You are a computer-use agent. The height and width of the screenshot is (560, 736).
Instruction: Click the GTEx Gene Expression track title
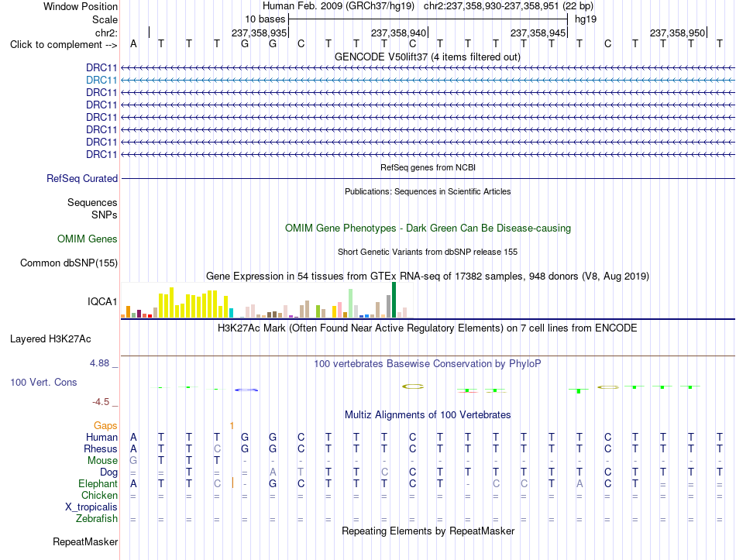(428, 276)
